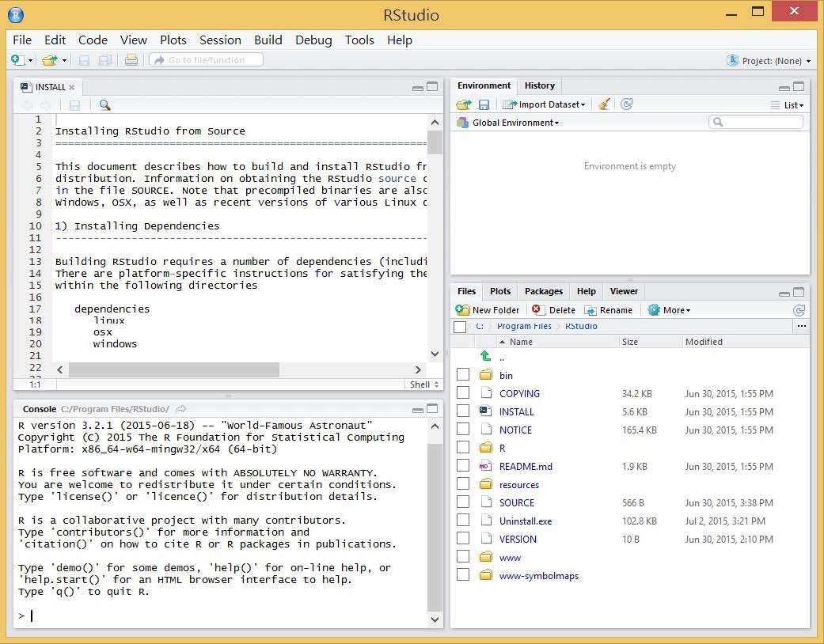Close the INSTALL editor tab

pyautogui.click(x=72, y=87)
